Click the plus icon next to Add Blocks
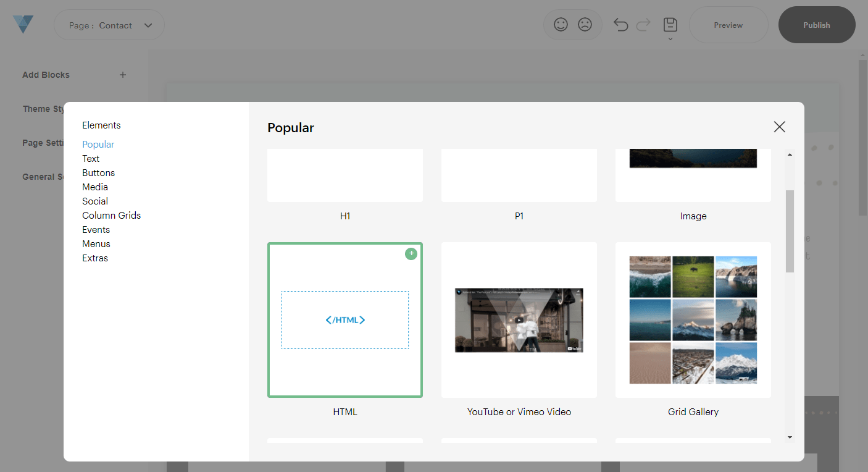 pos(122,75)
